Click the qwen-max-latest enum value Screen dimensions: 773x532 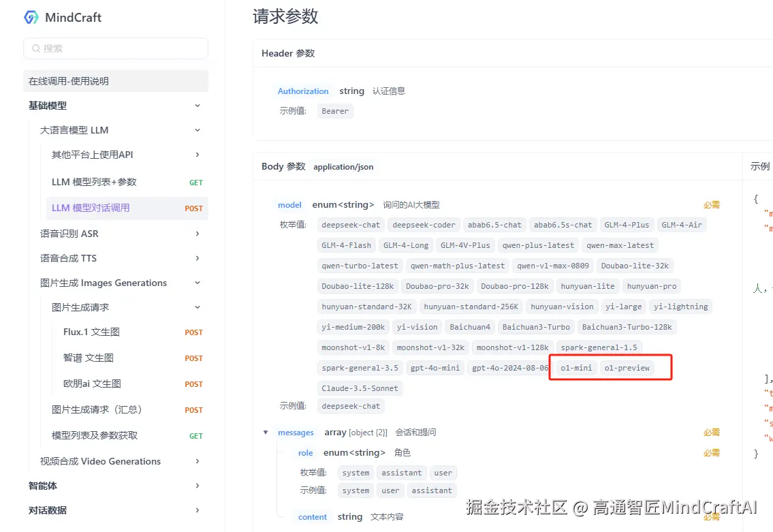(620, 245)
